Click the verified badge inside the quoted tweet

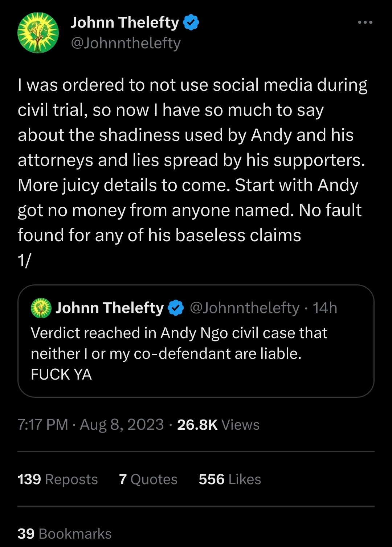(176, 308)
